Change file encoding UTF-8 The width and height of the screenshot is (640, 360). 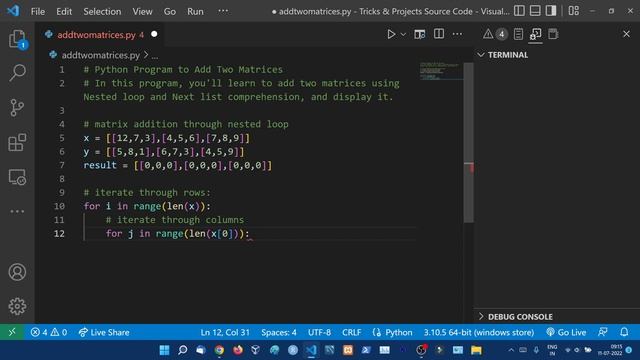click(x=319, y=332)
